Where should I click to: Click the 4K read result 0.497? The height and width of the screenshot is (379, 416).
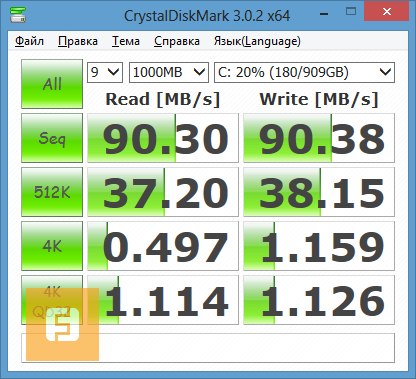(x=163, y=246)
